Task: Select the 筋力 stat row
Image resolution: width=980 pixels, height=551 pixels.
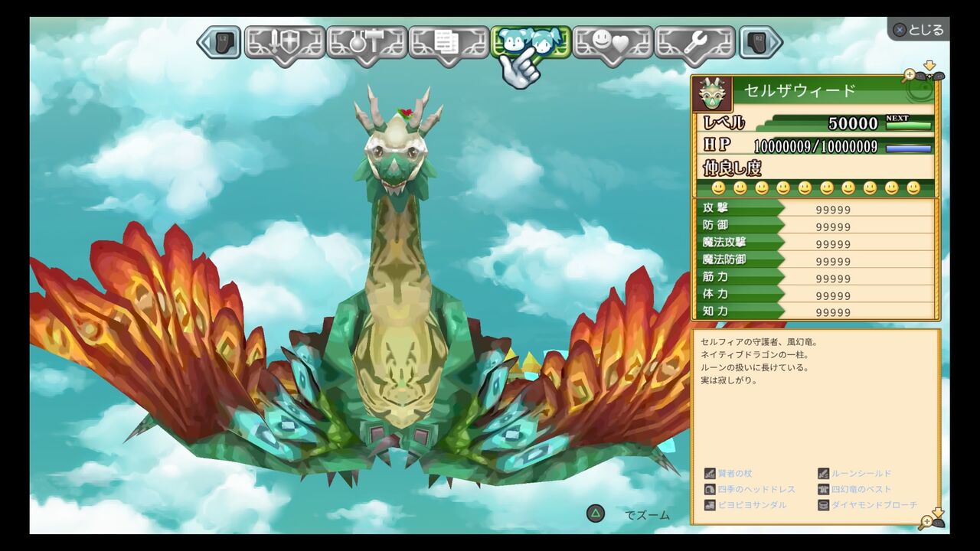Action: pos(815,277)
